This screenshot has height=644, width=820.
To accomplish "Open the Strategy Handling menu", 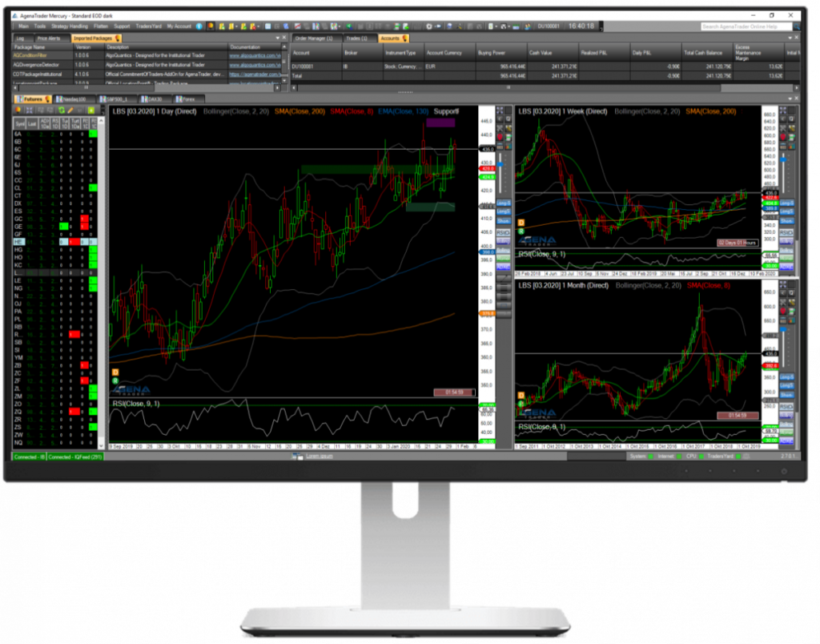I will tap(70, 26).
